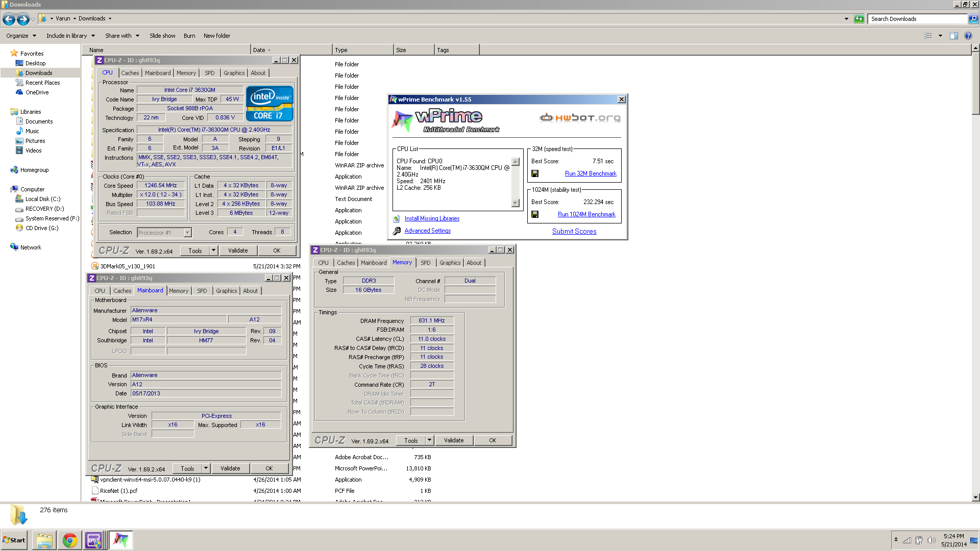Open Windows Explorer from taskbar

(44, 540)
